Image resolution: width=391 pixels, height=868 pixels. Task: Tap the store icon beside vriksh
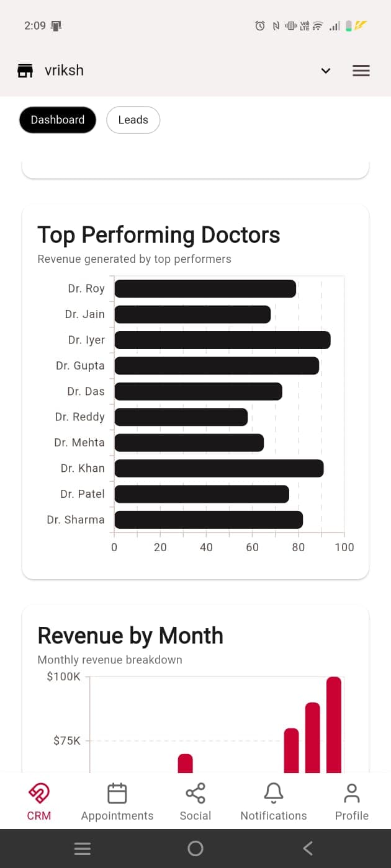25,71
